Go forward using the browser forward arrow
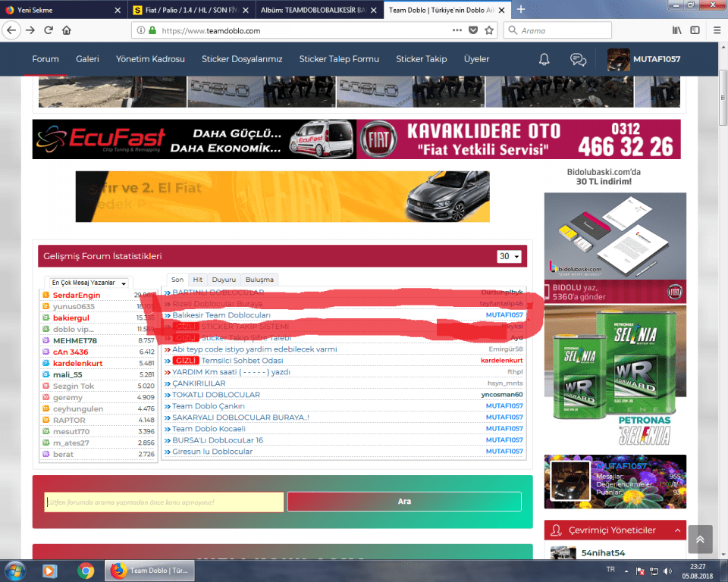 click(x=30, y=30)
